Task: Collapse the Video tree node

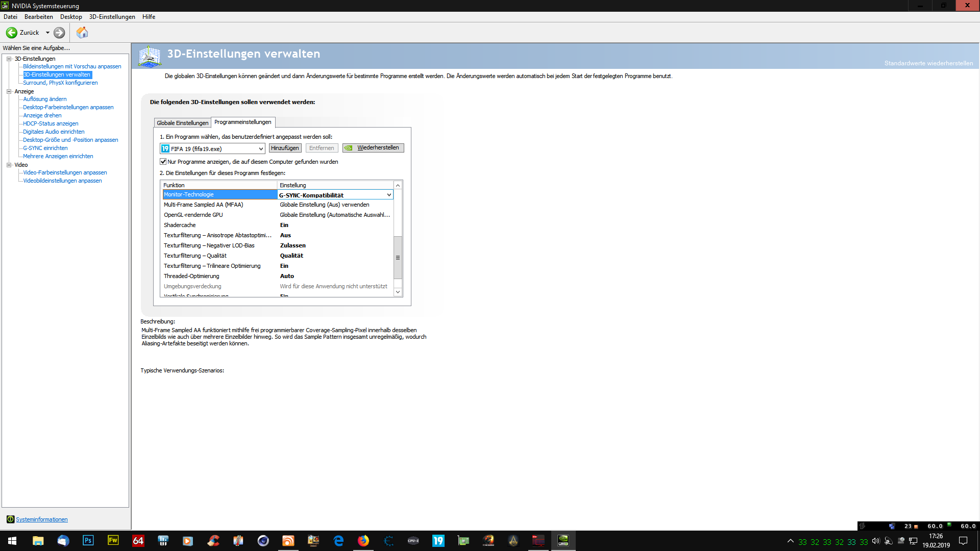Action: point(9,165)
